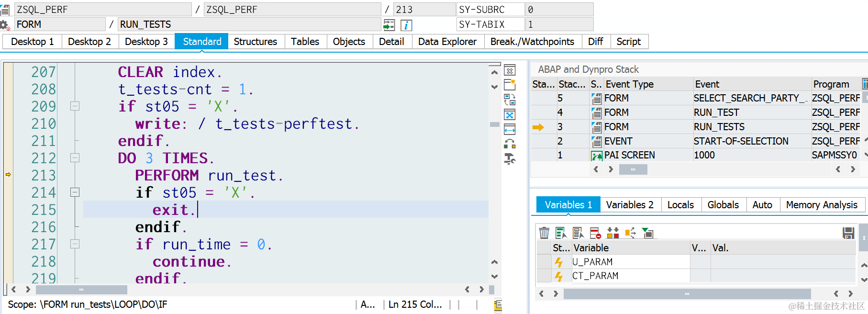This screenshot has width=868, height=314.
Task: Open the Script tab
Action: 629,42
